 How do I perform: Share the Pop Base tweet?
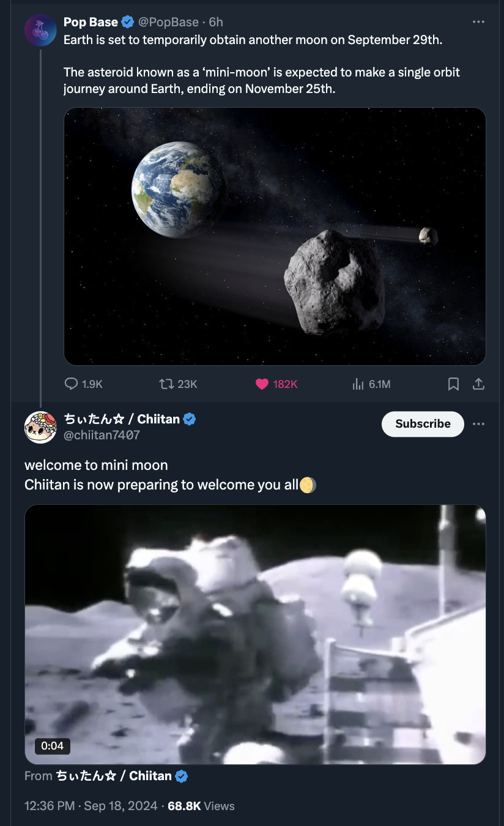coord(478,384)
